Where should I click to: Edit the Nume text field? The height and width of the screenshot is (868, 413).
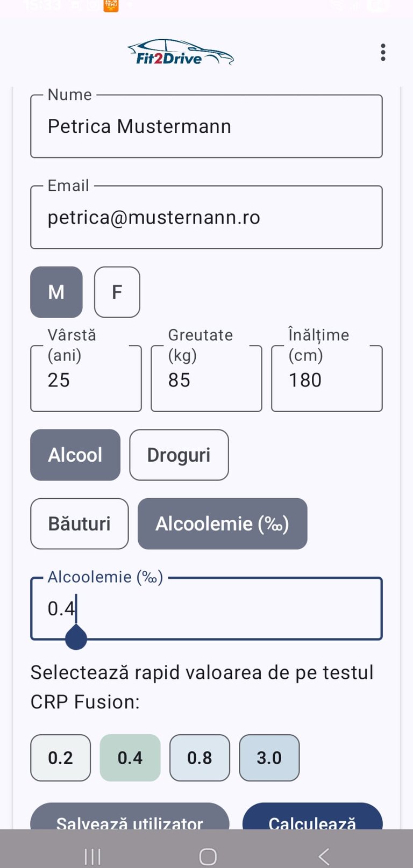(206, 127)
